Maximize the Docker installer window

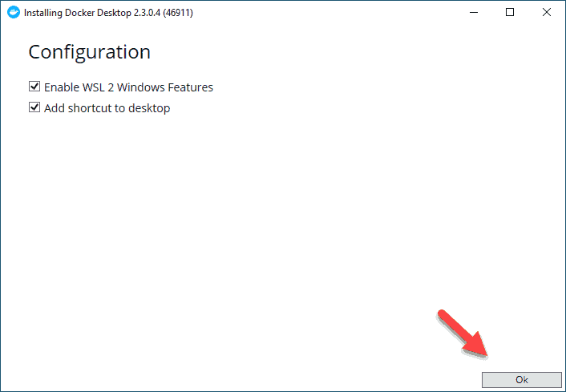pyautogui.click(x=510, y=12)
